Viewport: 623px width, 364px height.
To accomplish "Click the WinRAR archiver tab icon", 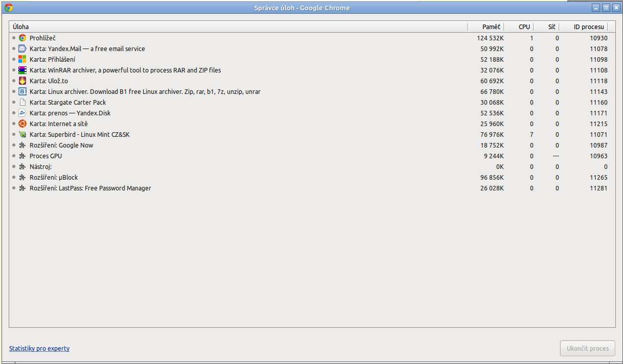I will coord(22,70).
